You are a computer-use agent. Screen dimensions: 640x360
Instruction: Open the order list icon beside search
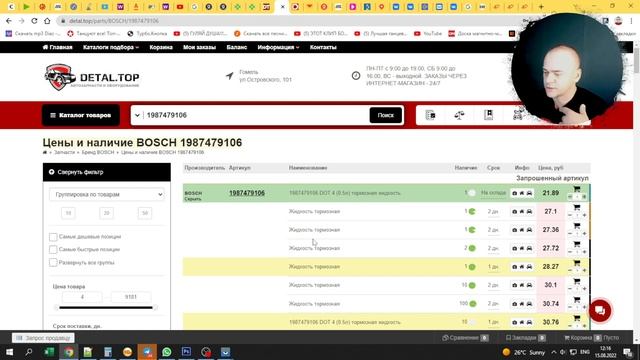click(x=430, y=115)
